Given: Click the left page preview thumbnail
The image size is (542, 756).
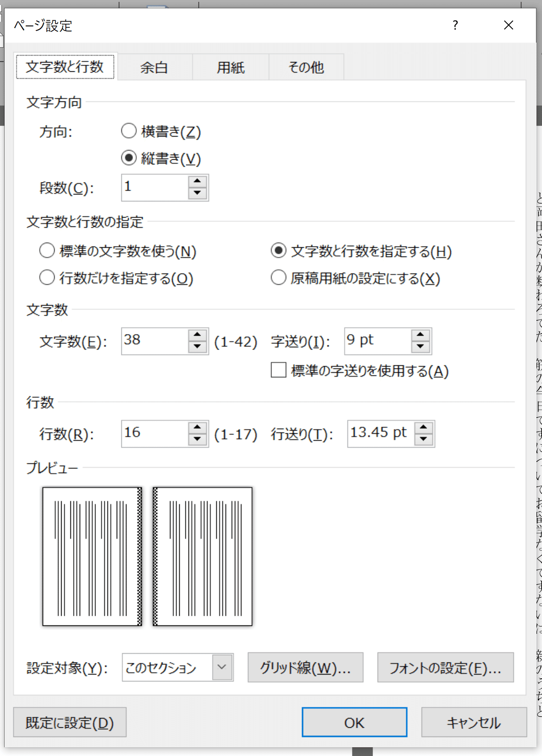Looking at the screenshot, I should point(92,556).
